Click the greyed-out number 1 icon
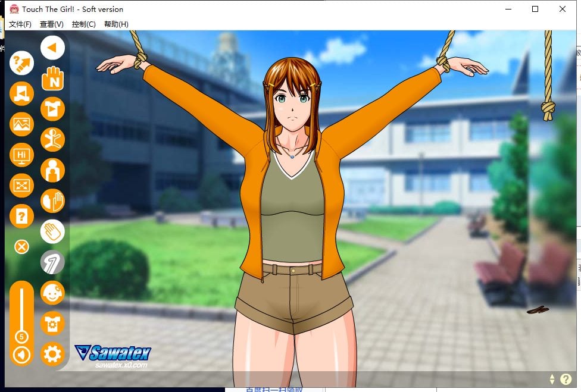Screen dimensions: 581x392 coord(52,262)
